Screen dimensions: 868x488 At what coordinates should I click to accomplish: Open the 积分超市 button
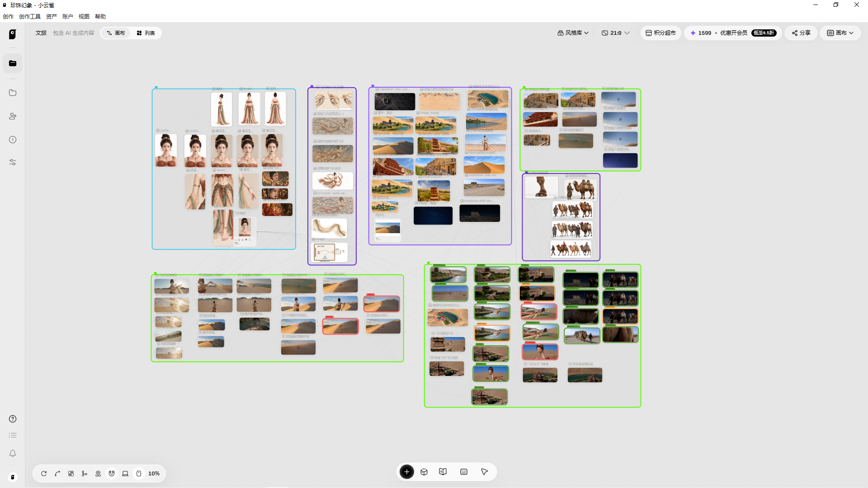[x=660, y=33]
